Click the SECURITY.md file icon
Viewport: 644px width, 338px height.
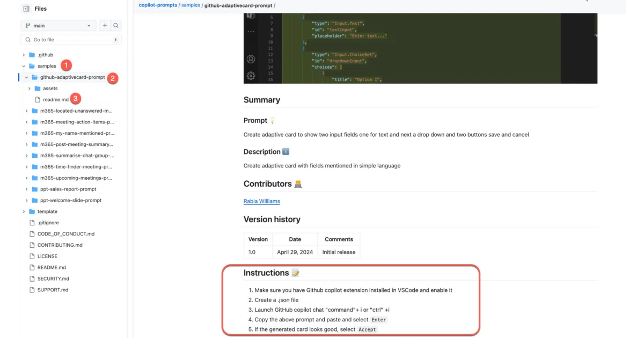(x=32, y=278)
